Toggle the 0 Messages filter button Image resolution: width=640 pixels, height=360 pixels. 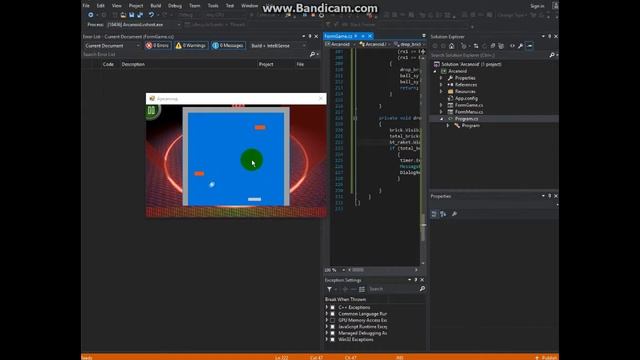(228, 46)
